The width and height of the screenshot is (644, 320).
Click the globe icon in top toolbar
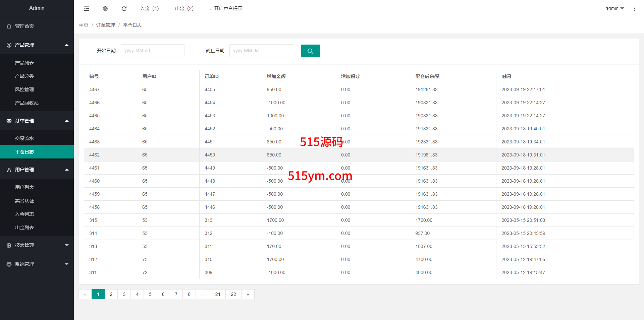pyautogui.click(x=105, y=9)
